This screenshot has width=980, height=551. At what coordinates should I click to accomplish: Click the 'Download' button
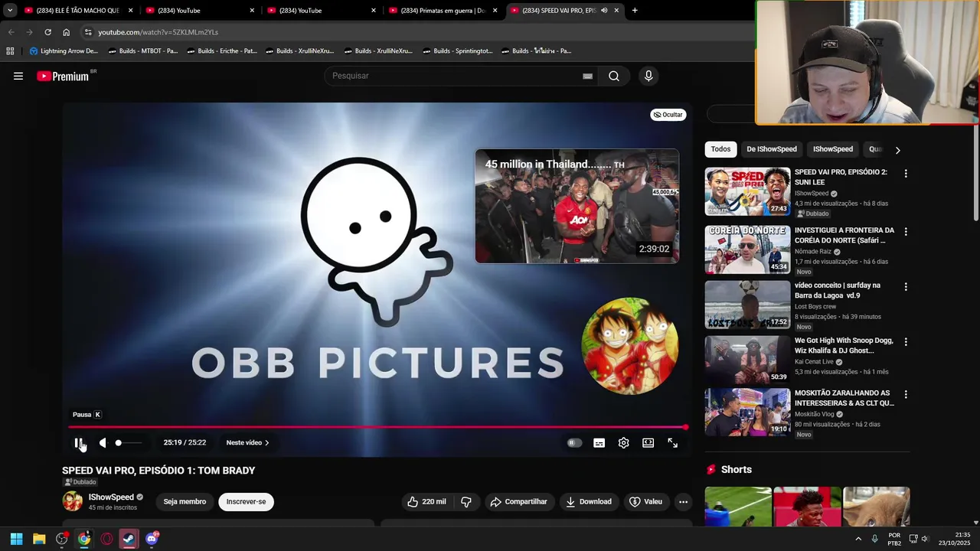click(x=589, y=501)
